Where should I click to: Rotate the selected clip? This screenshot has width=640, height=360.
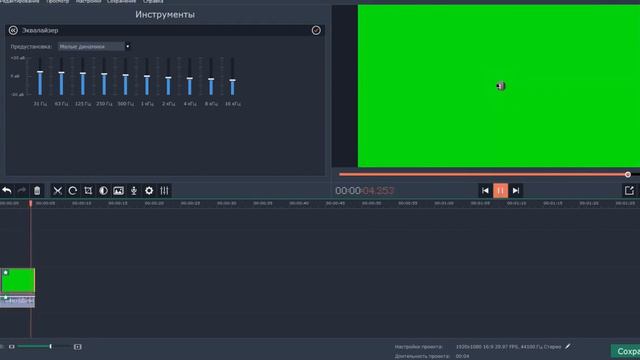73,191
